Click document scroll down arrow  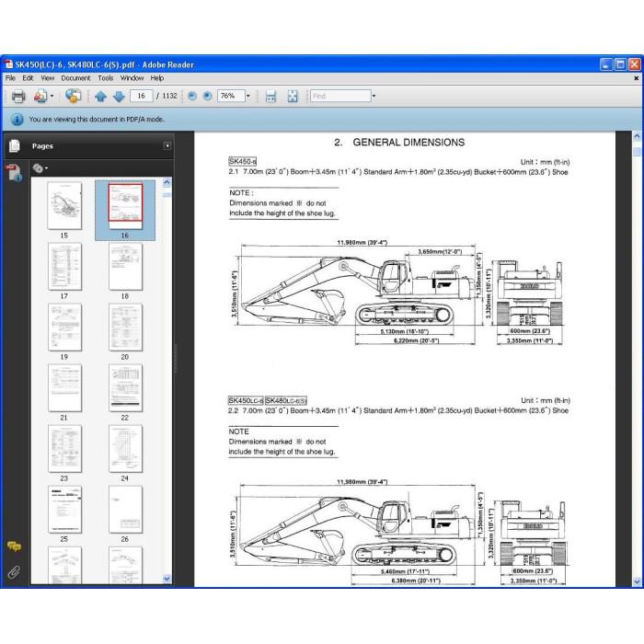pos(637,581)
